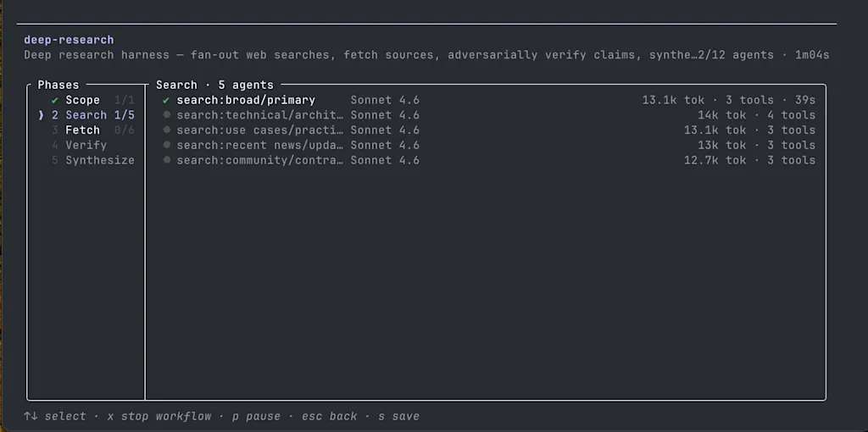Screen dimensions: 868x432
Task: Click the p pause shortcut
Action: click(x=256, y=416)
